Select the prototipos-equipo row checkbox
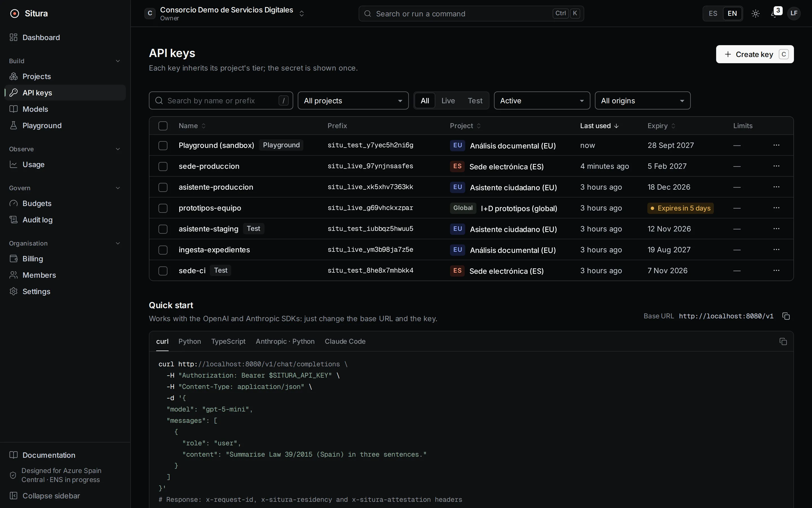This screenshot has width=812, height=508. [163, 208]
